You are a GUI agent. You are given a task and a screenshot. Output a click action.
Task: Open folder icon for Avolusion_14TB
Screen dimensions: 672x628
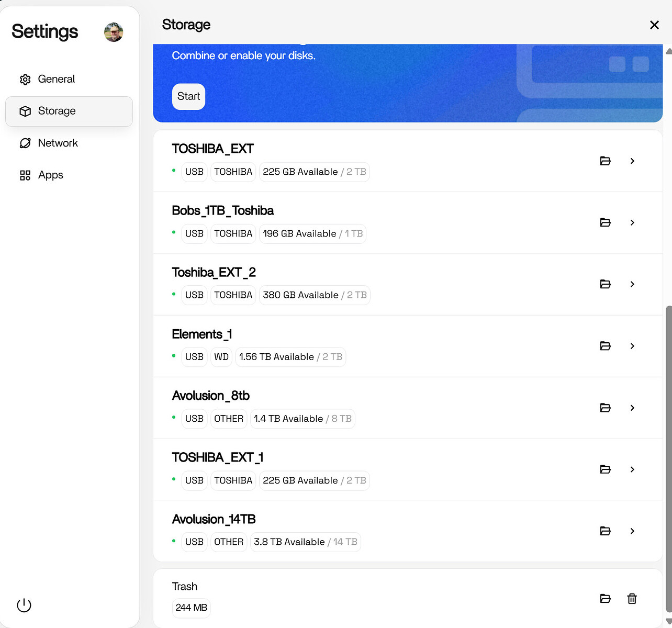point(605,531)
